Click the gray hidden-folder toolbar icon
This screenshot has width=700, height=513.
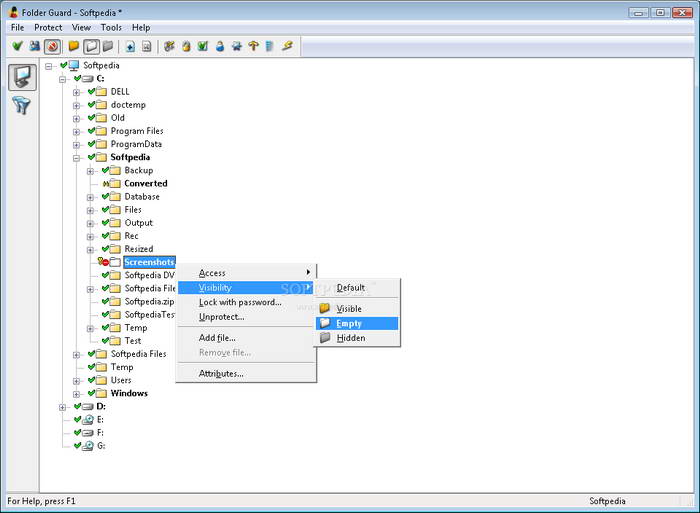click(x=108, y=46)
